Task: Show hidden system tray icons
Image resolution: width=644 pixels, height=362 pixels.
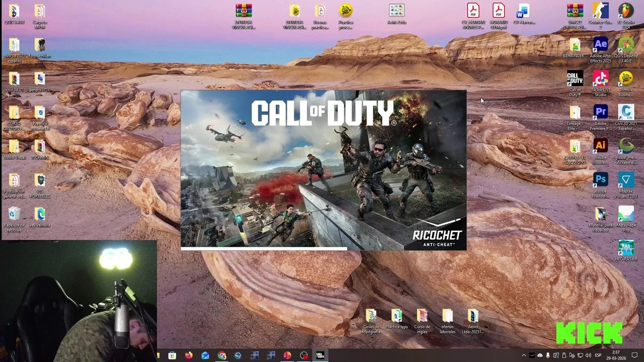Action: (524, 355)
